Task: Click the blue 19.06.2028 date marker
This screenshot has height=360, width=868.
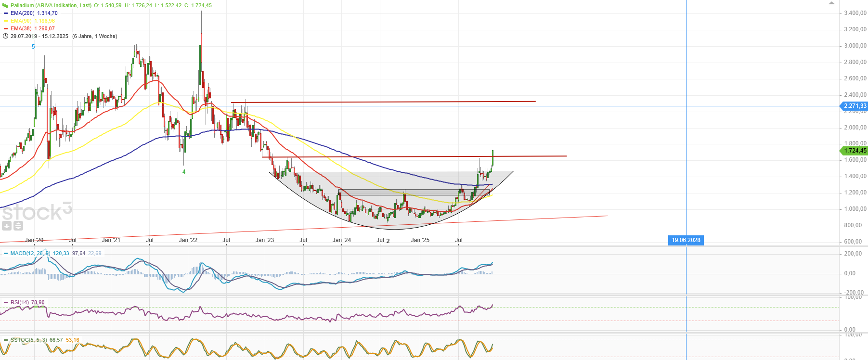Action: [686, 240]
